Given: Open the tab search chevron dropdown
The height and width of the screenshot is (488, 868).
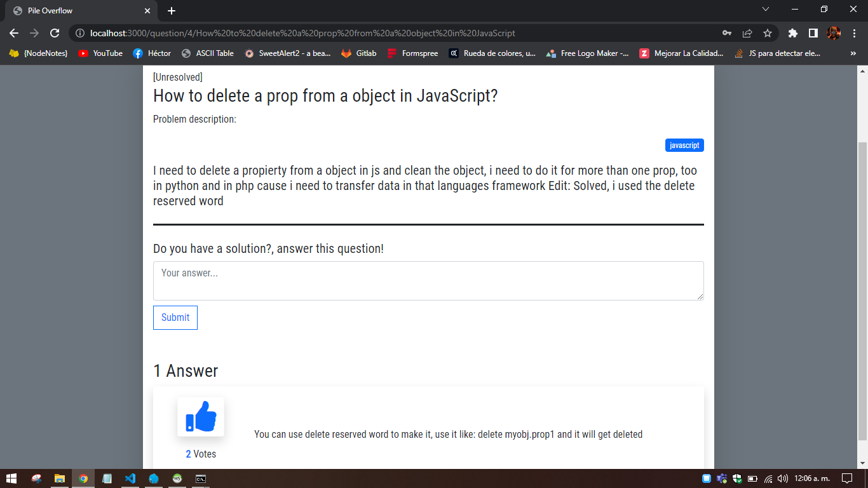Looking at the screenshot, I should click(766, 10).
